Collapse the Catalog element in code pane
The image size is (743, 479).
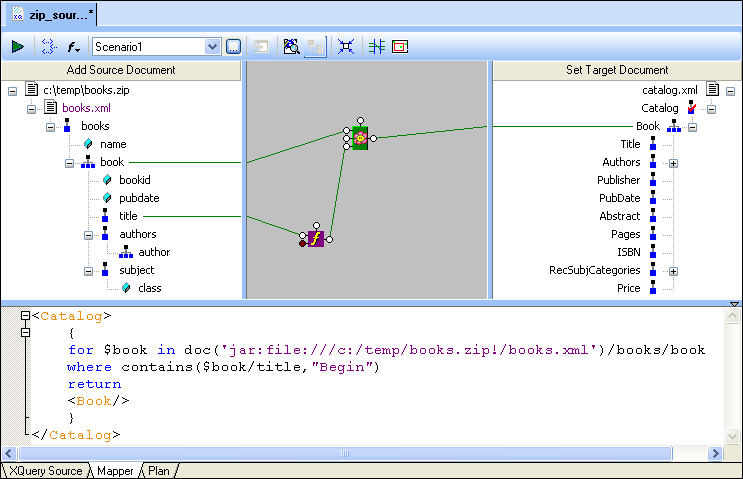point(26,316)
